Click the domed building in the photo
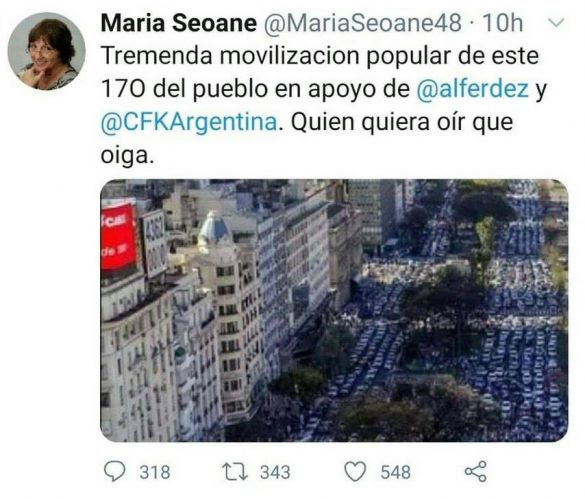This screenshot has width=585, height=499. pyautogui.click(x=214, y=231)
